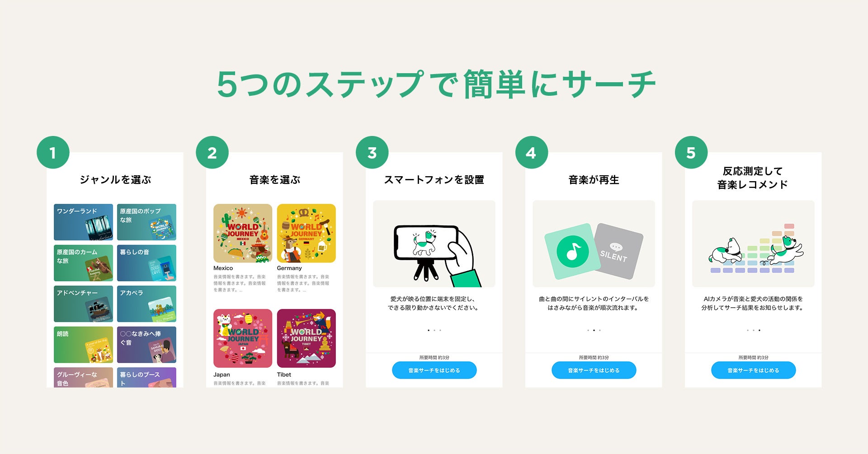Screen dimensions: 868x454
Task: Select the 朗読 genre tile
Action: [x=84, y=345]
